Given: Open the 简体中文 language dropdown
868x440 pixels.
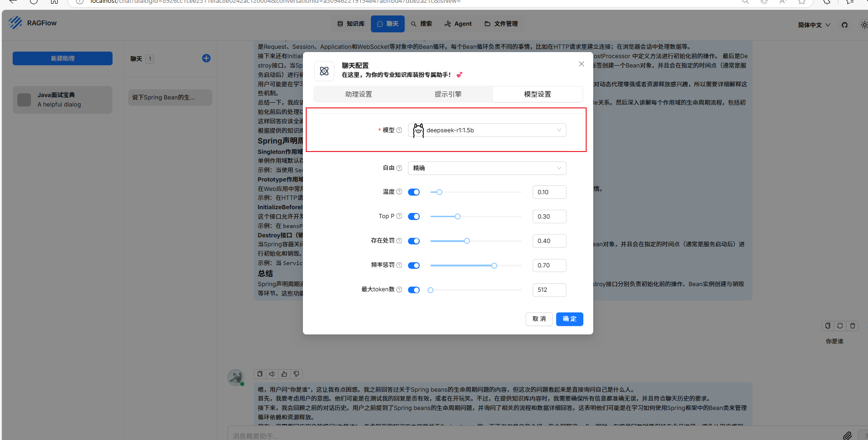Looking at the screenshot, I should tap(814, 25).
